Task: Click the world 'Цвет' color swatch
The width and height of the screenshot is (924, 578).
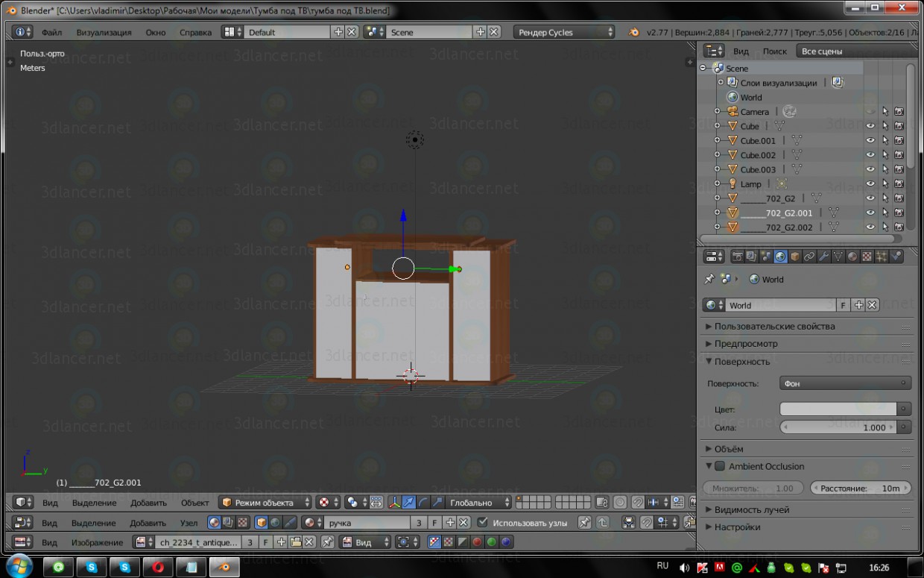Action: 838,409
